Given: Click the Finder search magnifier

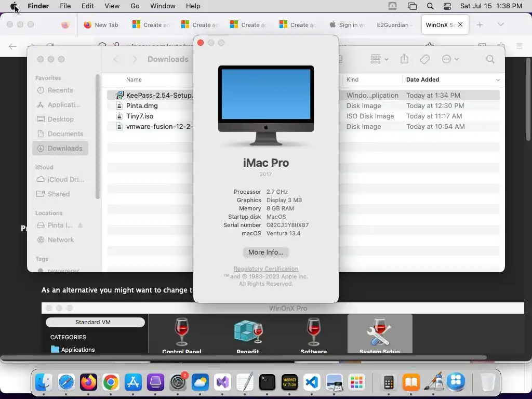Looking at the screenshot, I should pos(490,59).
